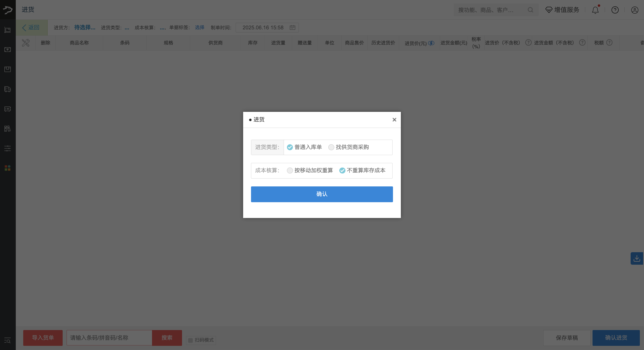Viewport: 644px width, 350px height.
Task: Click the 进货金额(元) column header
Action: [454, 43]
